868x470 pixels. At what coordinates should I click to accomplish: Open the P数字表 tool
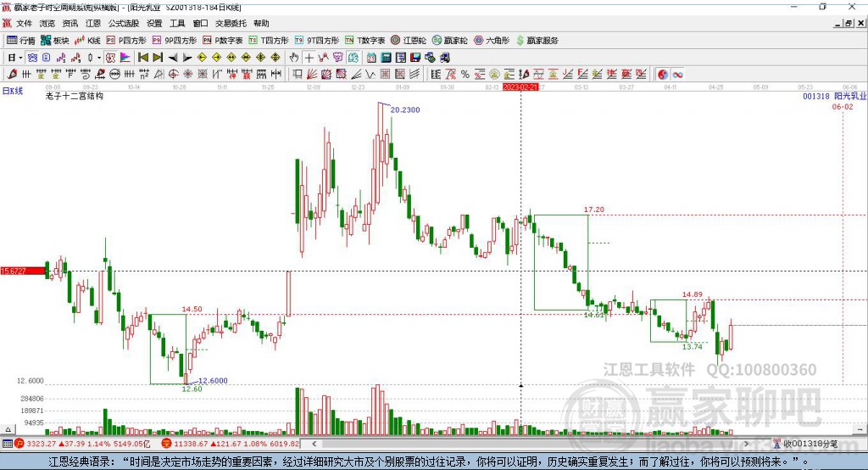click(223, 41)
